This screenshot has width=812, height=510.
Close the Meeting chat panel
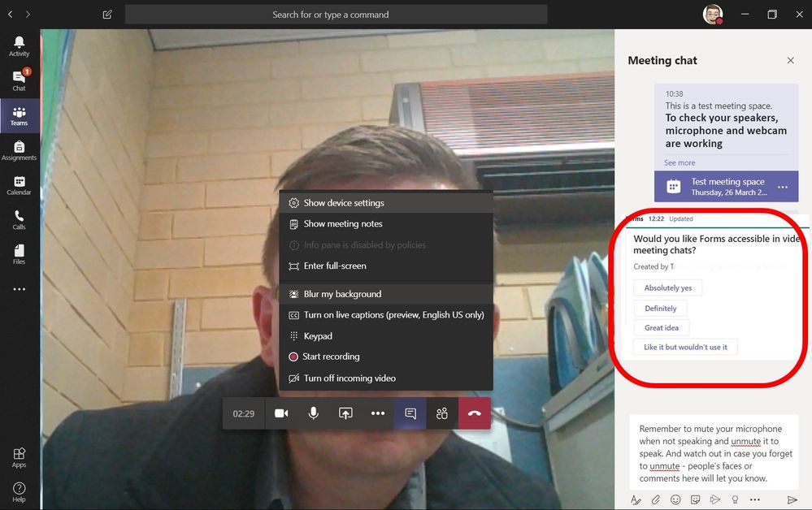(790, 61)
